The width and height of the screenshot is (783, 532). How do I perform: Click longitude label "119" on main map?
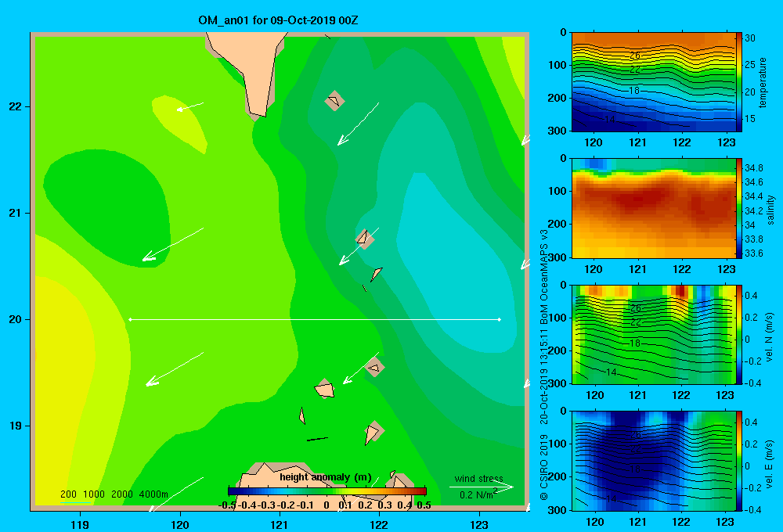80,524
